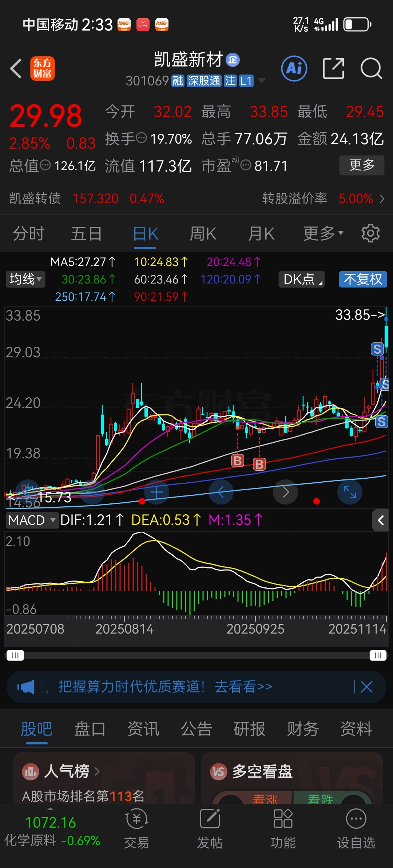Viewport: 393px width, 868px height.
Task: Tap the 市盈 info circle icon
Action: click(246, 165)
